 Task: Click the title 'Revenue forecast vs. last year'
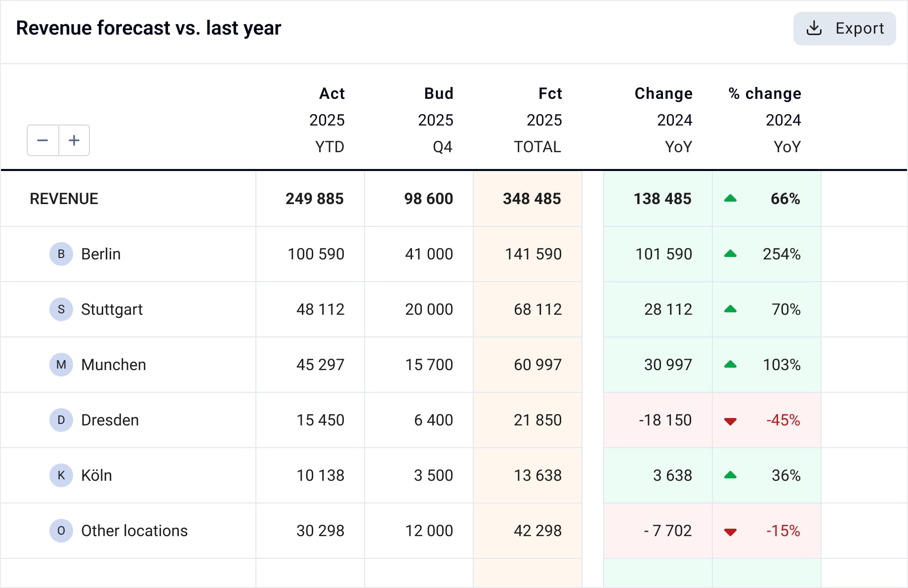(x=148, y=28)
